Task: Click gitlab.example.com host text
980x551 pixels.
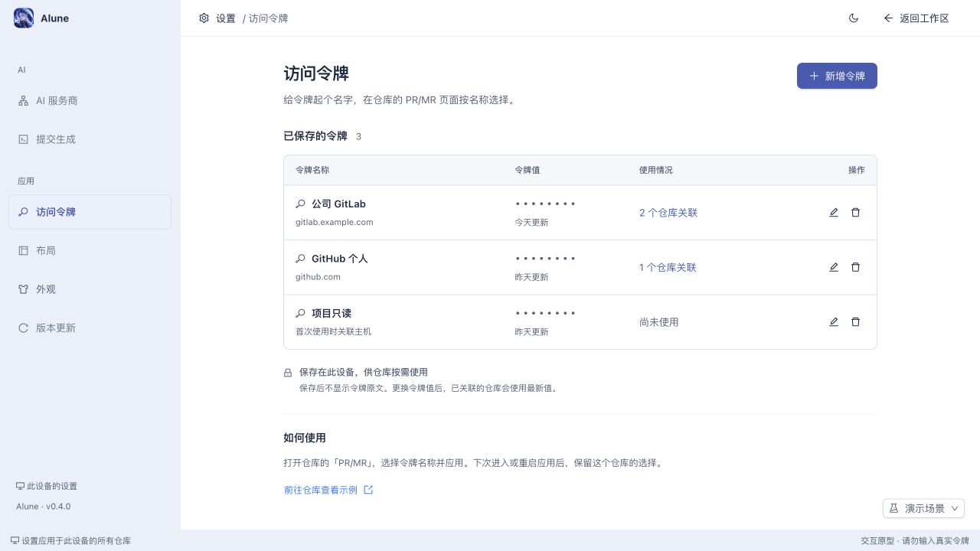Action: click(335, 222)
